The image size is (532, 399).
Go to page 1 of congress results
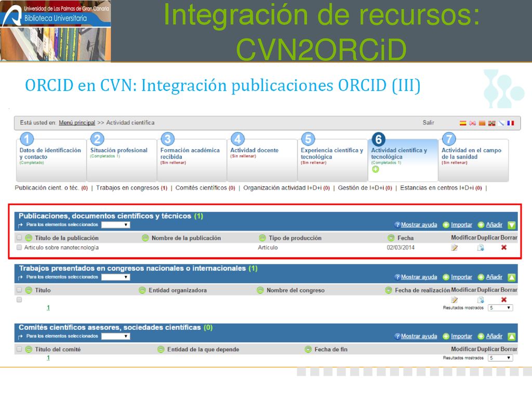point(48,308)
